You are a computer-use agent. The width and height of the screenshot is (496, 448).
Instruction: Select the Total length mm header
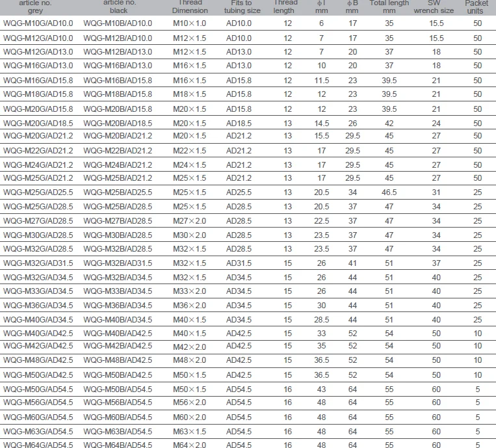coord(389,7)
